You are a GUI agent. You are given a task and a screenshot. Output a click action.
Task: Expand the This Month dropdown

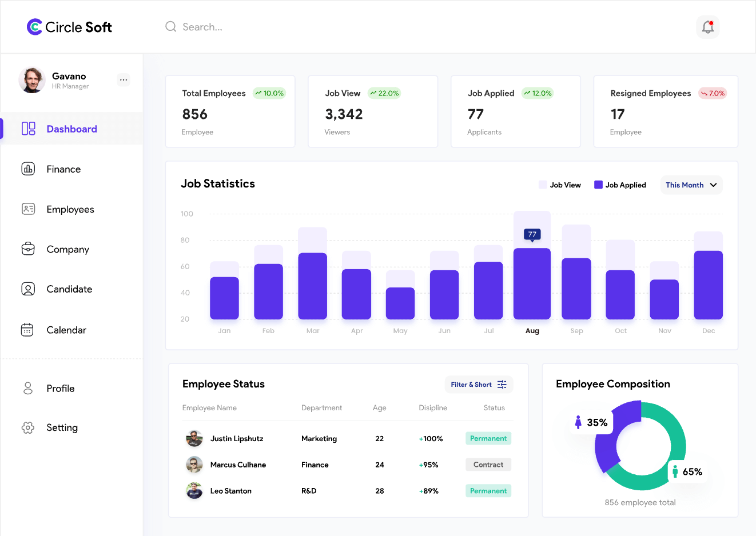[x=691, y=185]
